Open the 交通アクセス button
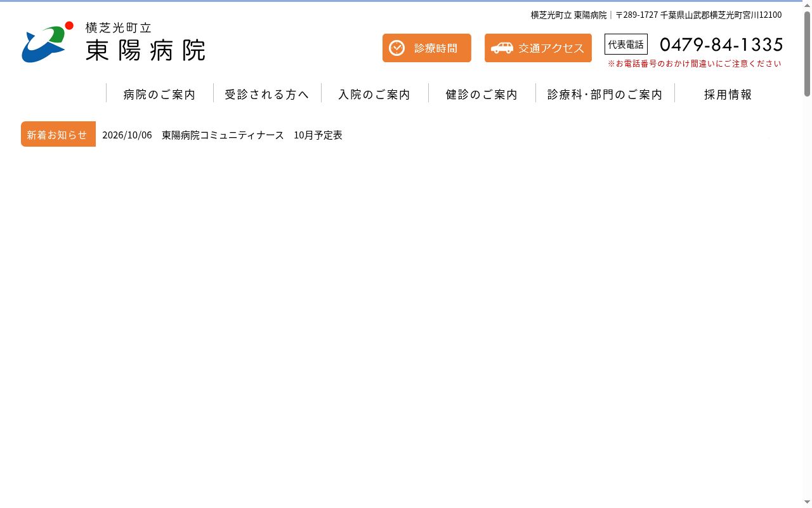This screenshot has height=508, width=812. [538, 48]
